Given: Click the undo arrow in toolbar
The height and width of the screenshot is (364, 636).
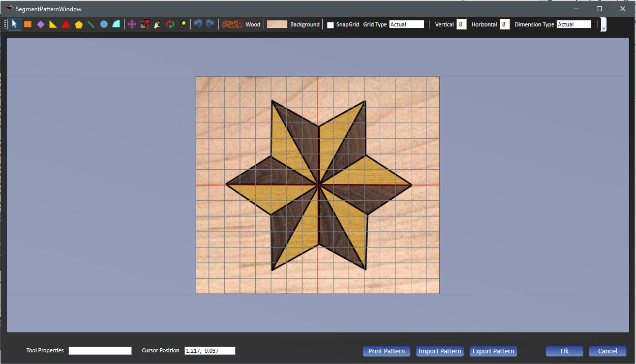Looking at the screenshot, I should pyautogui.click(x=198, y=24).
